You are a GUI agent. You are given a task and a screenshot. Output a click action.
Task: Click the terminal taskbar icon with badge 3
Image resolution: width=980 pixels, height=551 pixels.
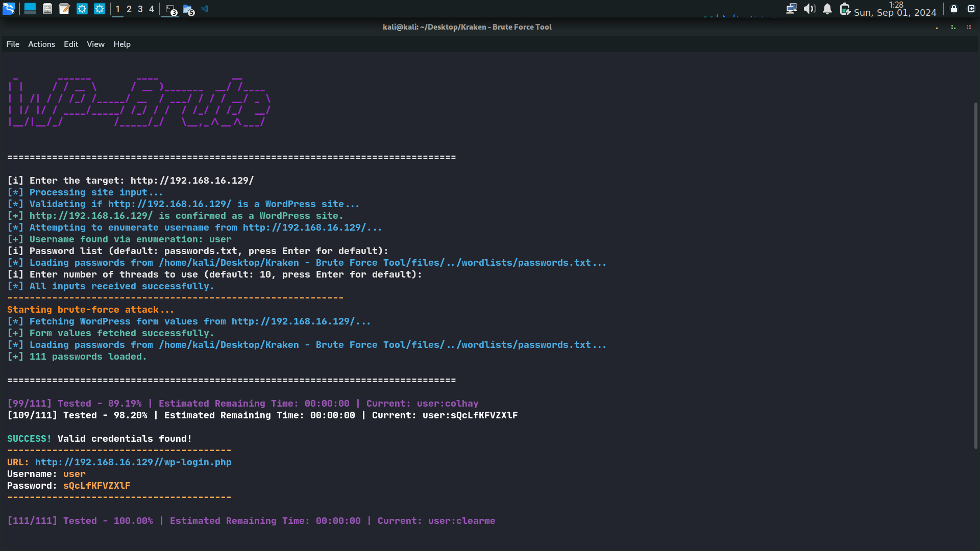pos(171,9)
